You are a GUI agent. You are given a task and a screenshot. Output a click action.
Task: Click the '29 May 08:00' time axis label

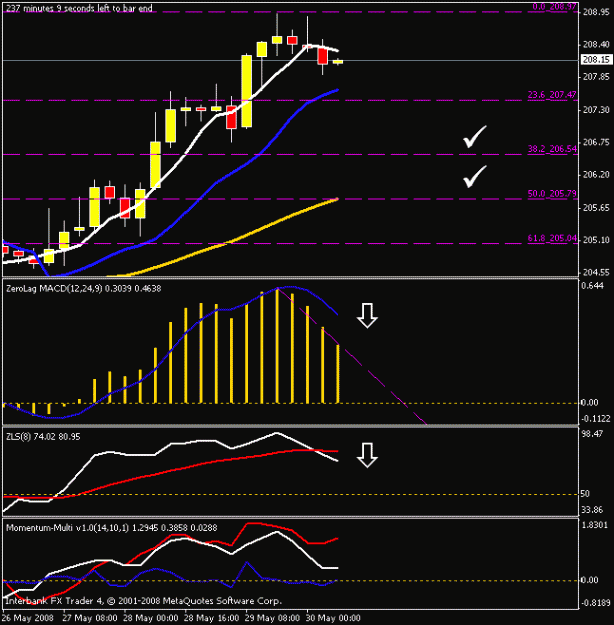tap(272, 618)
